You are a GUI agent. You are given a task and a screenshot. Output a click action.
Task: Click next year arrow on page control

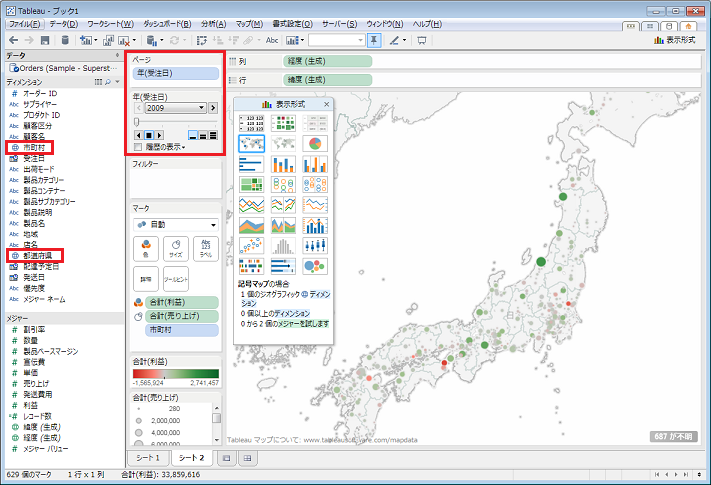[x=213, y=108]
